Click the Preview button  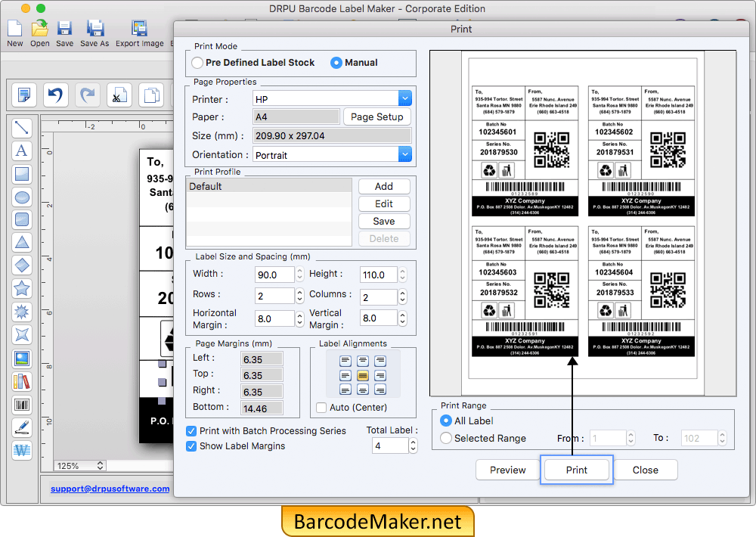[x=508, y=470]
